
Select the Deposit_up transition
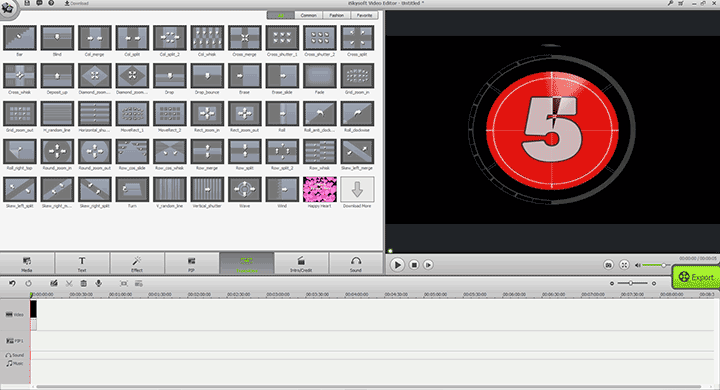tap(57, 76)
